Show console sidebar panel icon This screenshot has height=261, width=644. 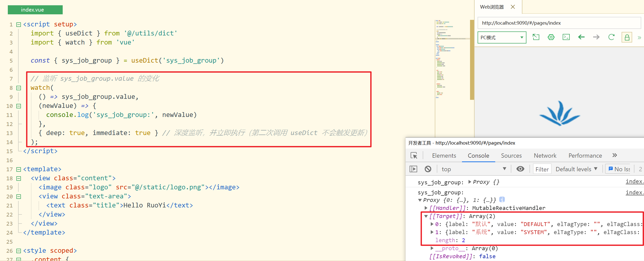point(413,169)
